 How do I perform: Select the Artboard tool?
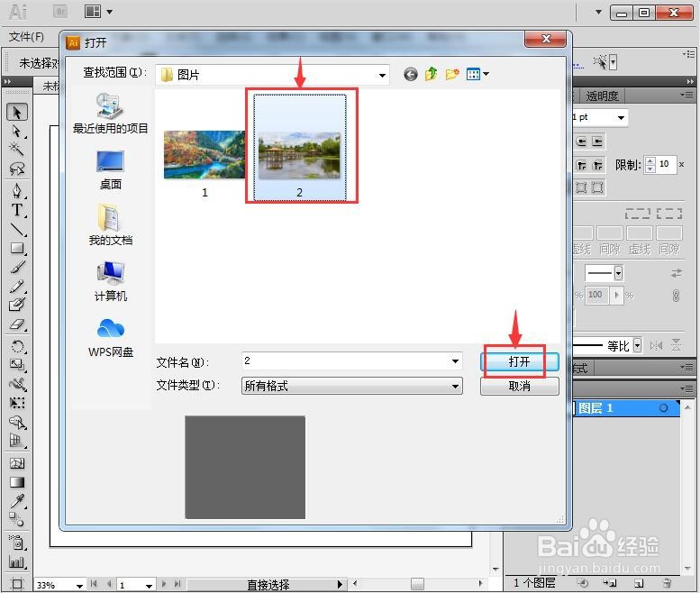17,583
